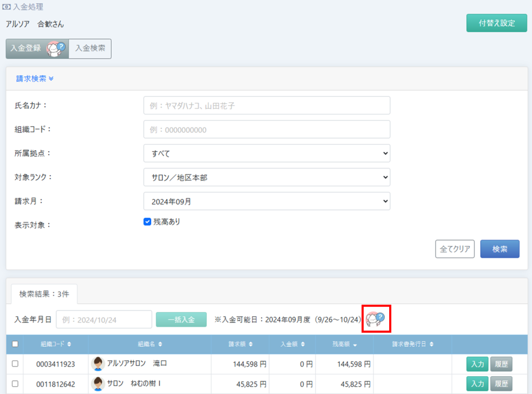Sort by 残高額 column arrow icon

click(355, 344)
